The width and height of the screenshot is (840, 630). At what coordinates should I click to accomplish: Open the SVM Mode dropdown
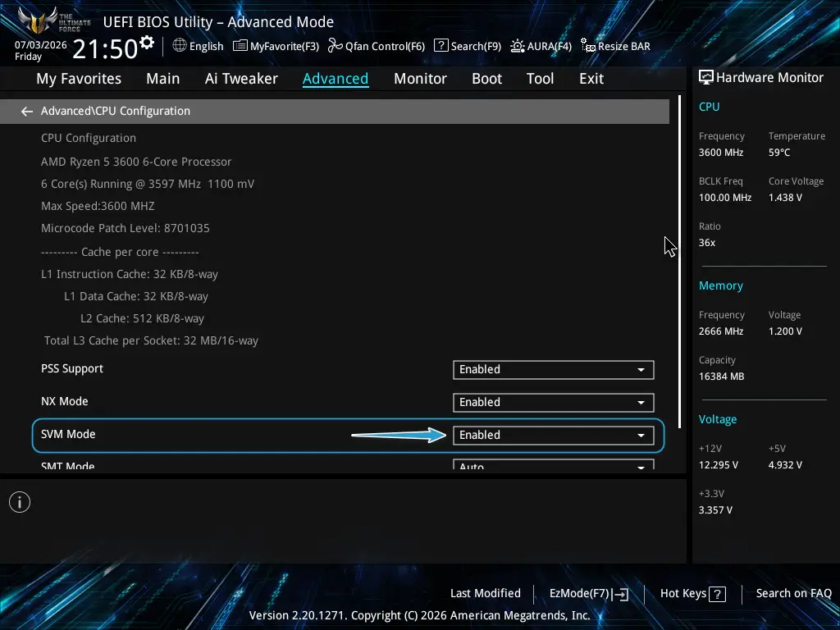click(554, 435)
